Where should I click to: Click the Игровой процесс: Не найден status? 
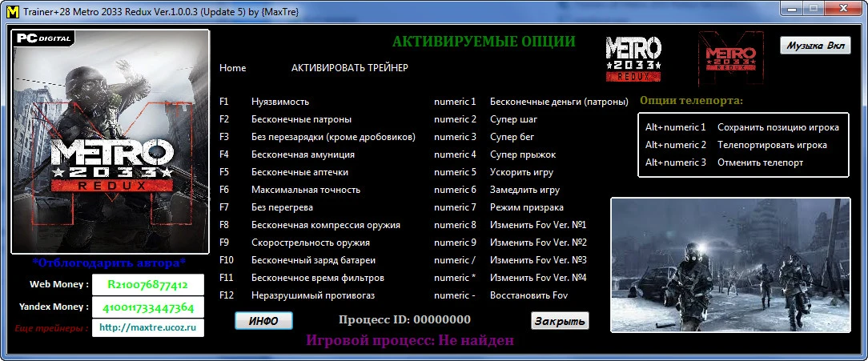(x=410, y=340)
